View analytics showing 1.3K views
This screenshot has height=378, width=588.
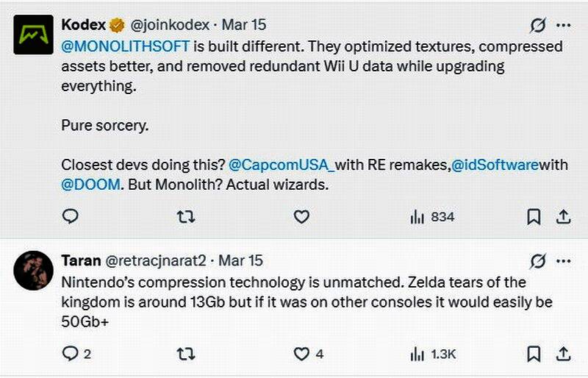(x=434, y=354)
